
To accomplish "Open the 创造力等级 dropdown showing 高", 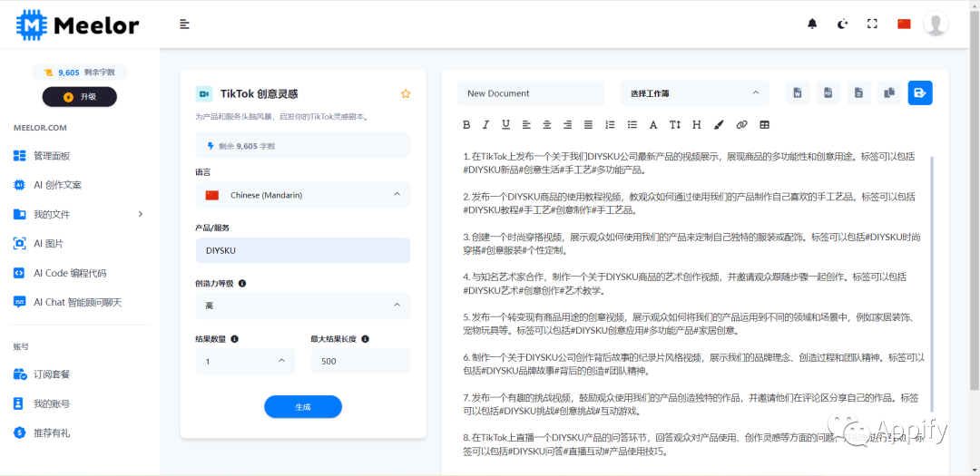I will (x=303, y=306).
